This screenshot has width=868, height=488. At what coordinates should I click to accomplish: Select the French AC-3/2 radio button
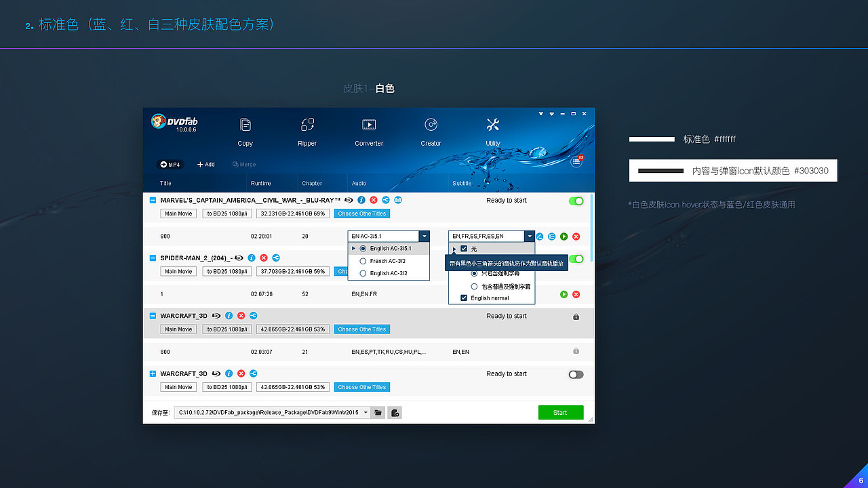click(x=363, y=261)
